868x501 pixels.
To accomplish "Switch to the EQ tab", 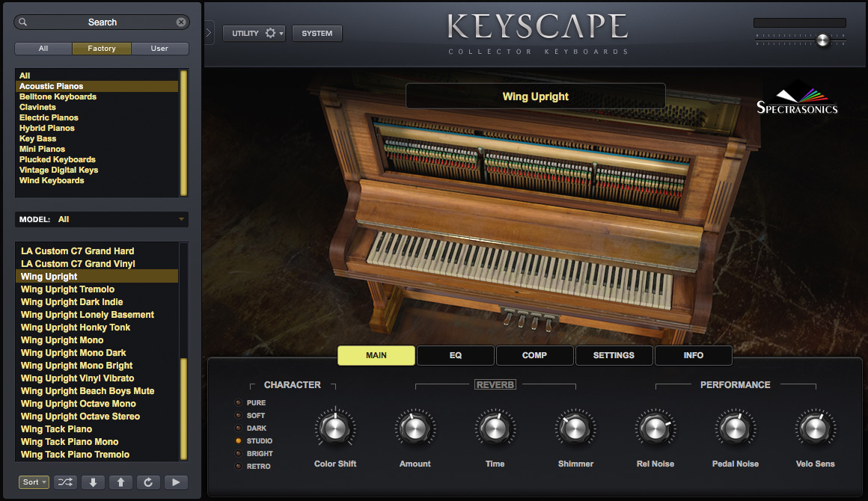I will [456, 356].
